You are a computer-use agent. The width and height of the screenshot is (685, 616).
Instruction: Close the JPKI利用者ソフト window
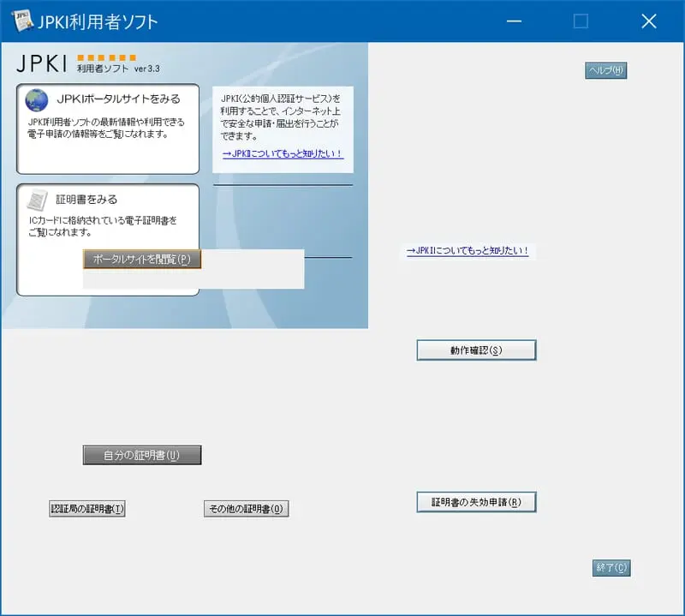[649, 21]
